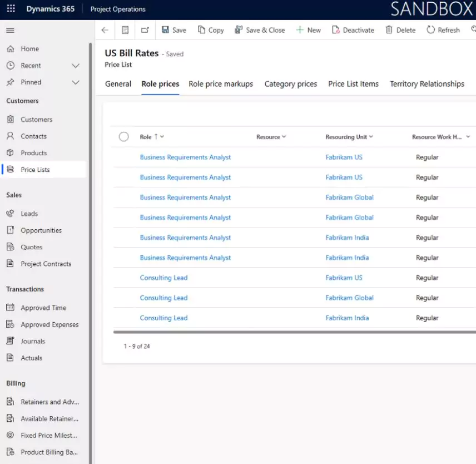
Task: Click the back arrow in command bar
Action: pos(105,30)
